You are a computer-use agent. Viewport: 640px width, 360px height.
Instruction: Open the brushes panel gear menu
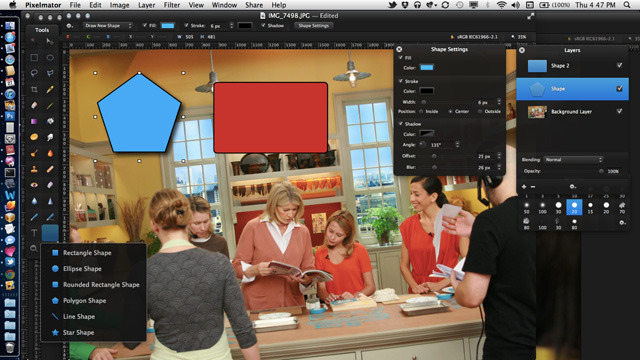[x=622, y=222]
